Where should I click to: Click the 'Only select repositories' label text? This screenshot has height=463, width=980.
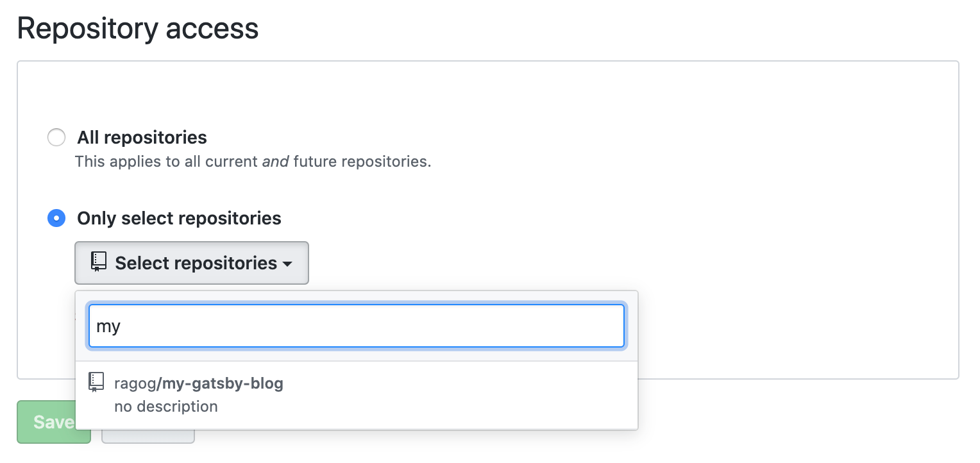click(179, 218)
